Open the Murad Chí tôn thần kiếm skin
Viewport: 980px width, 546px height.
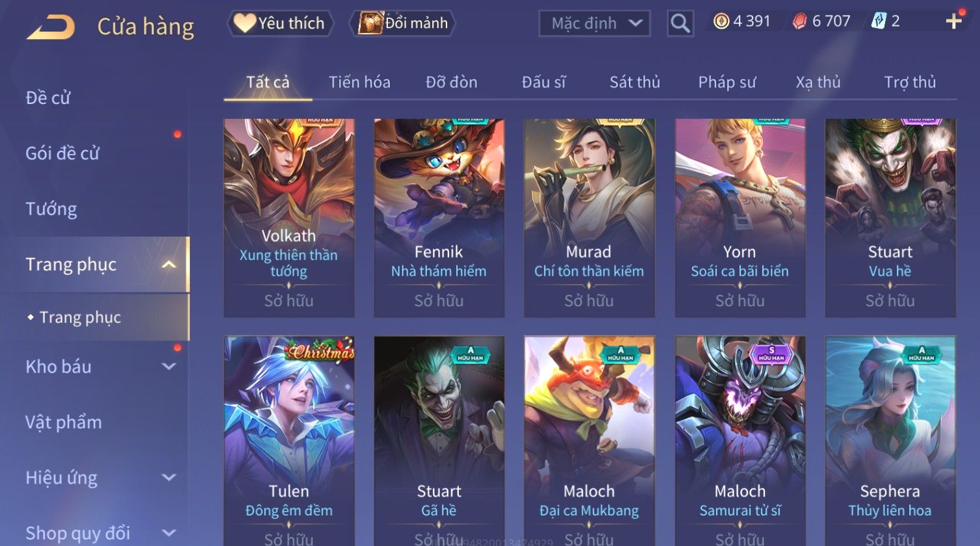point(589,218)
